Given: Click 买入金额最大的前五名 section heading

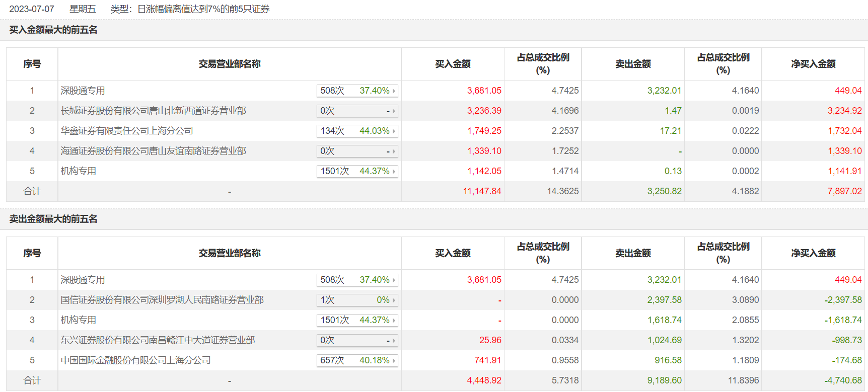Looking at the screenshot, I should [53, 30].
